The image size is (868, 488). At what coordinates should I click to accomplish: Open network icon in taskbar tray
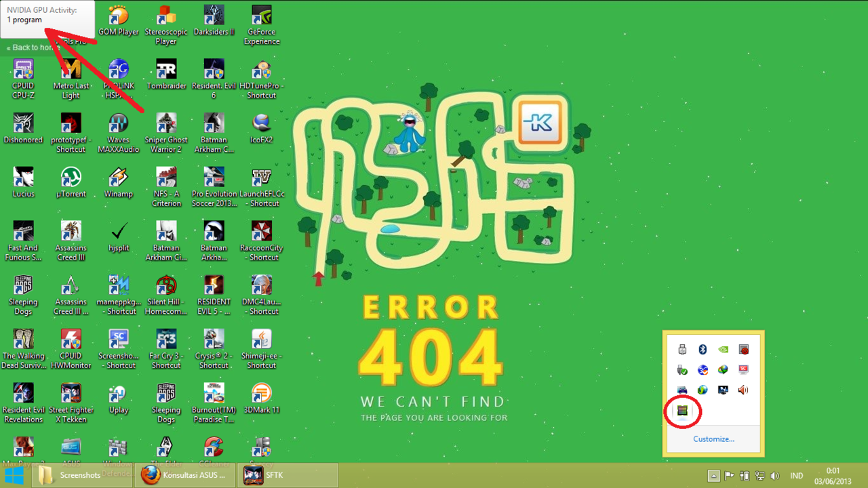click(x=759, y=476)
